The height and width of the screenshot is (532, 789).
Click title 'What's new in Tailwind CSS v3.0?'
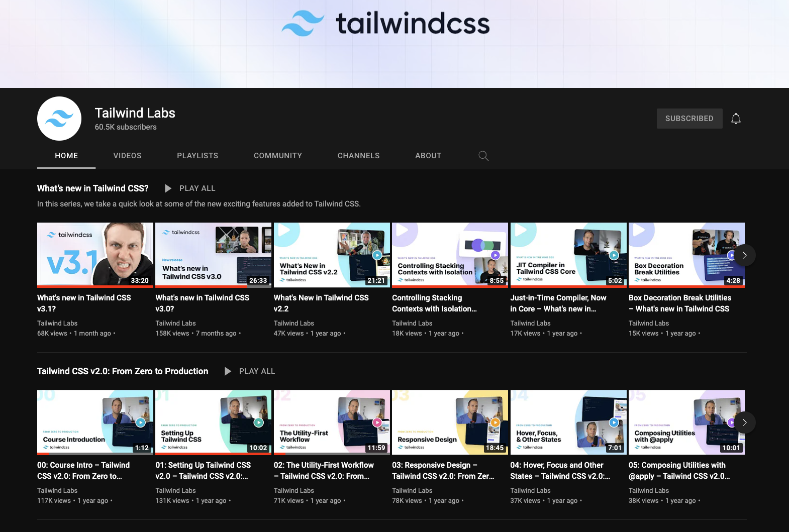(x=203, y=303)
